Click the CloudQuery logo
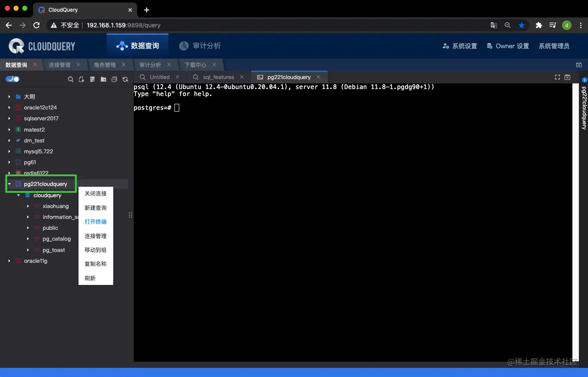The width and height of the screenshot is (588, 377). (42, 46)
